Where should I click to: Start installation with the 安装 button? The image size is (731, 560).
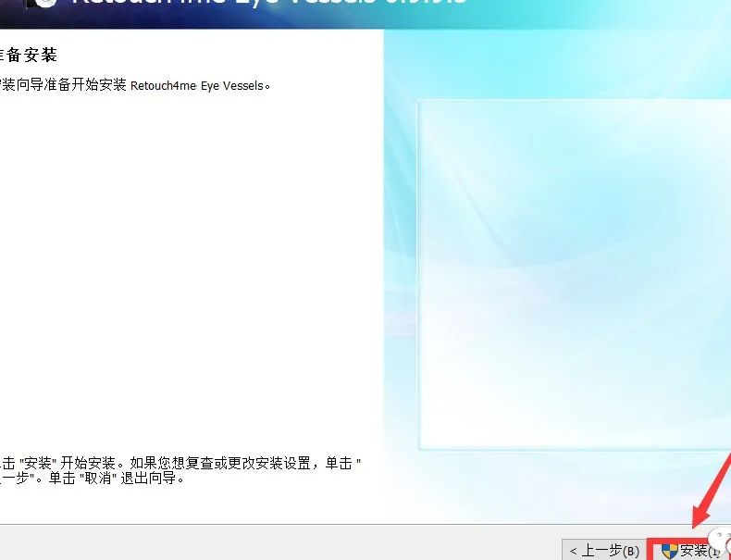click(x=689, y=550)
